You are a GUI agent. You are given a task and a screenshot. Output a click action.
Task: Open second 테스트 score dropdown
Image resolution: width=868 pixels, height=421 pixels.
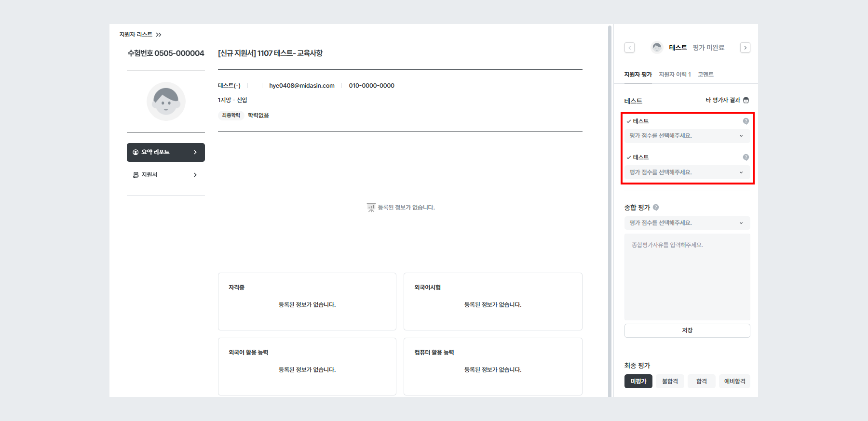[687, 172]
